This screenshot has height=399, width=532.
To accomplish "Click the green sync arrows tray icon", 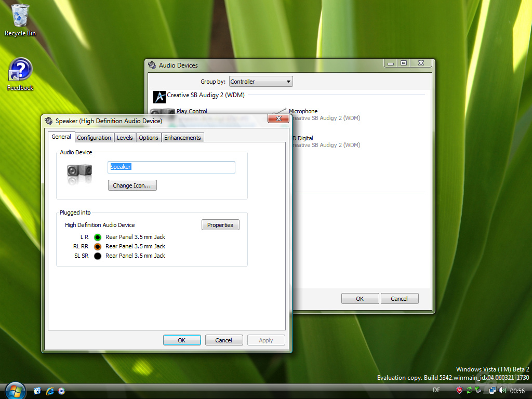I will tap(469, 390).
